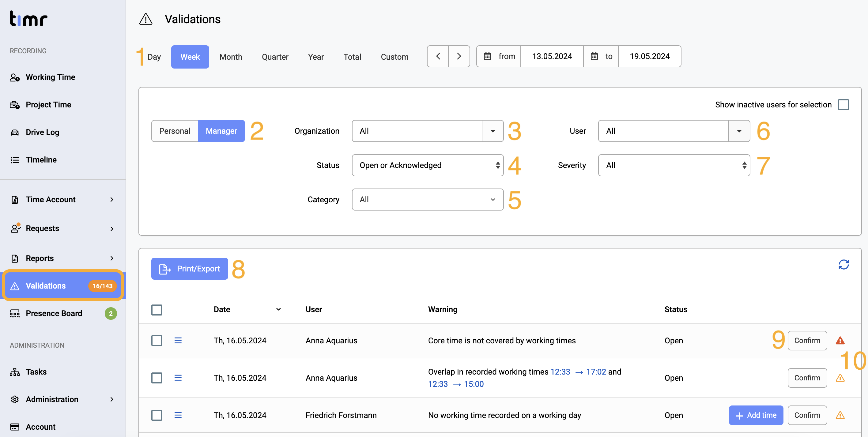Click the User column header

point(313,309)
